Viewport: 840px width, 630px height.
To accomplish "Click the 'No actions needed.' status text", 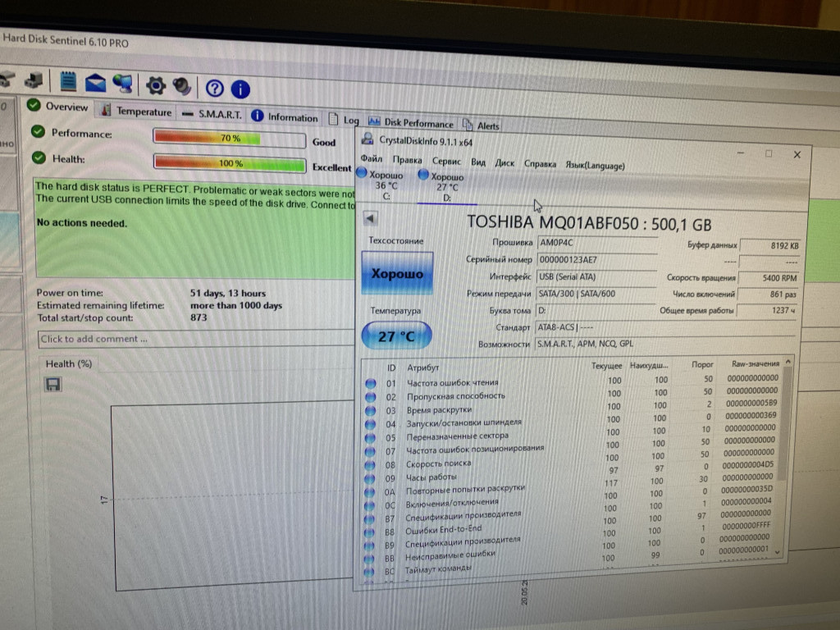I will pos(81,223).
